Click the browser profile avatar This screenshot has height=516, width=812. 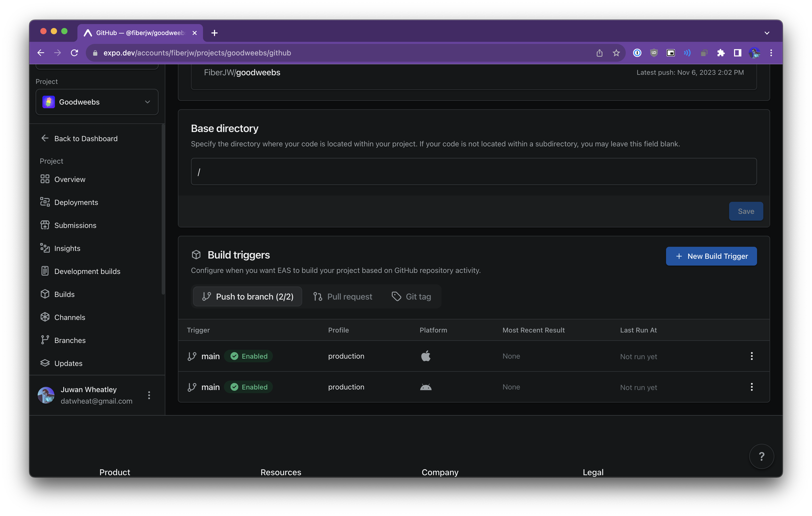tap(754, 53)
